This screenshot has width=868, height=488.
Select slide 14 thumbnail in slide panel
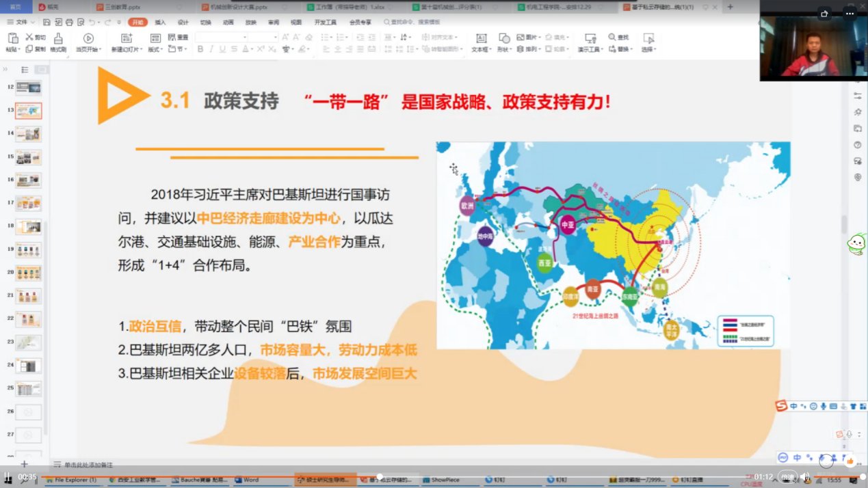point(29,134)
